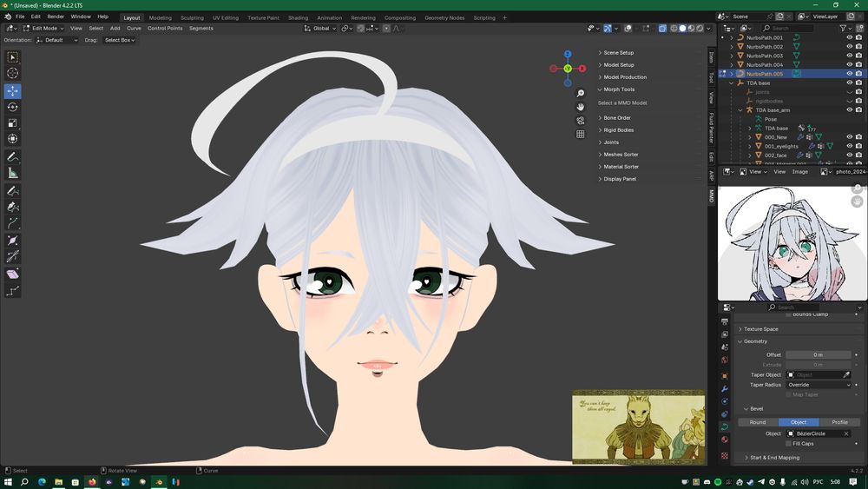868x489 pixels.
Task: Select the Cursor tool in the toolbar
Action: tap(13, 73)
